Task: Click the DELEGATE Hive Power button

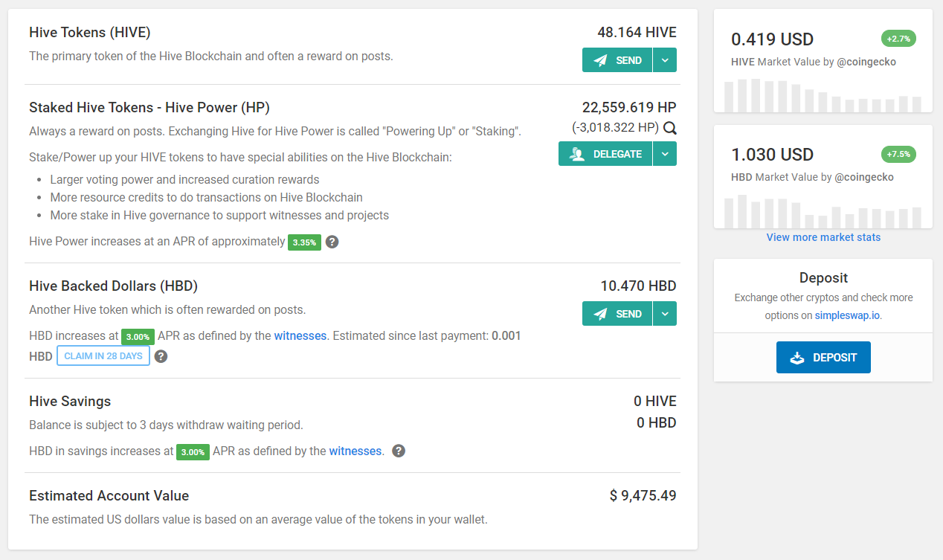Action: coord(605,154)
